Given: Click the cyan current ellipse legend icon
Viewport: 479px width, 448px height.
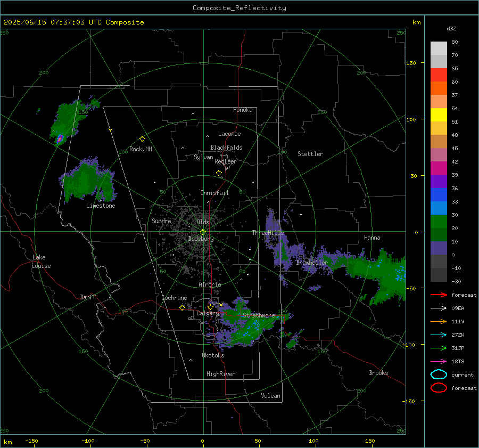Looking at the screenshot, I should tap(439, 374).
